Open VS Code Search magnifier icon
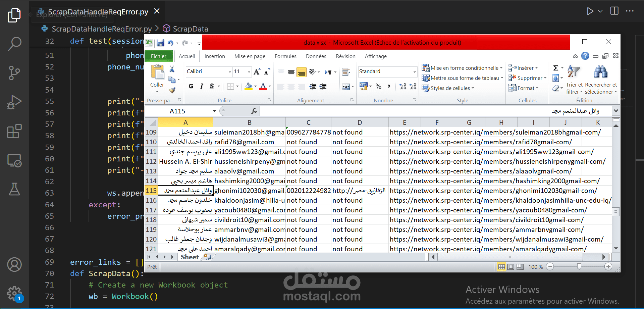644x309 pixels. click(x=14, y=44)
